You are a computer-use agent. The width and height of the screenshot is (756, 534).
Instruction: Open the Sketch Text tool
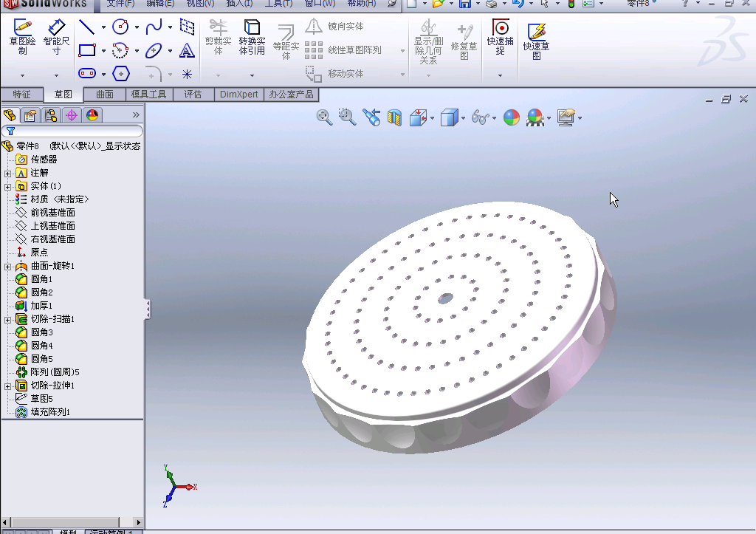[187, 50]
